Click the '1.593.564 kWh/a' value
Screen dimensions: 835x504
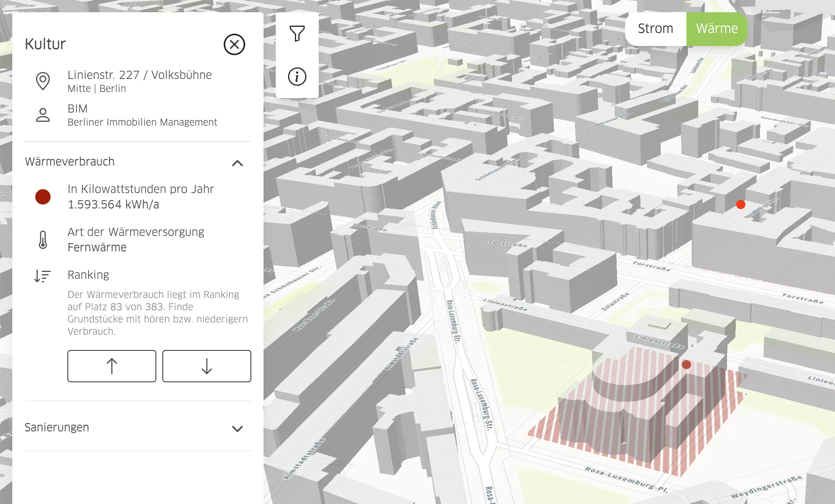click(x=113, y=205)
